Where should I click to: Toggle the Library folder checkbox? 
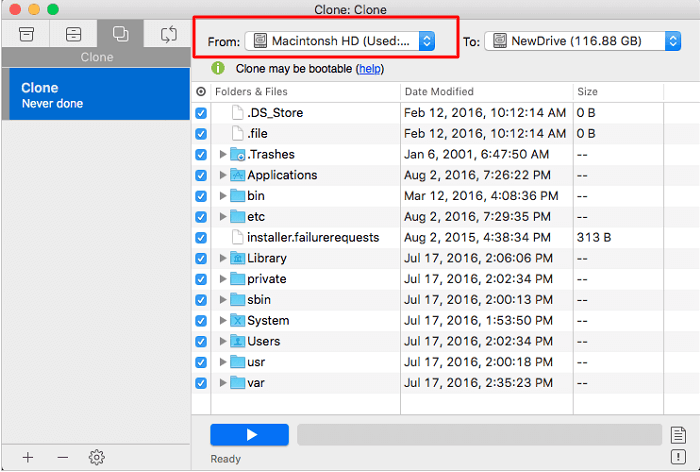click(201, 258)
